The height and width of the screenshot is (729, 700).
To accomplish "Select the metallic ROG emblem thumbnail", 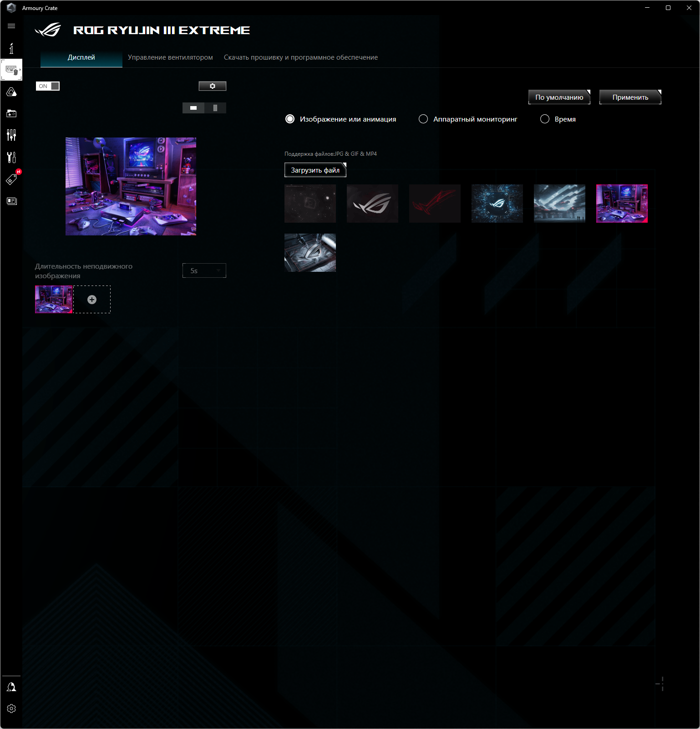I will 310,253.
